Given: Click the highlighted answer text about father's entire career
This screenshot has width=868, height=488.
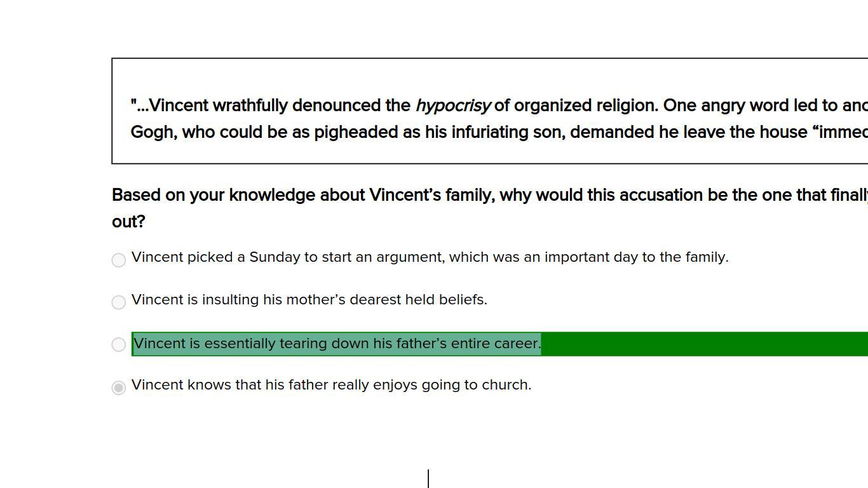Looking at the screenshot, I should point(337,344).
